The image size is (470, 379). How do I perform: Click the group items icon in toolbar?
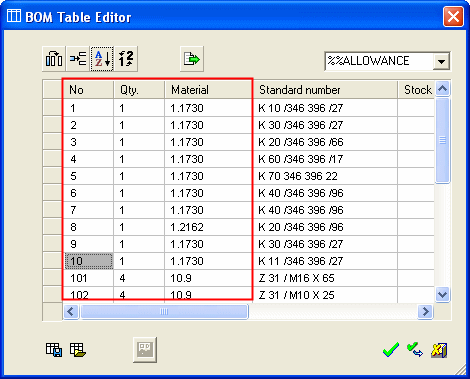coord(78,59)
